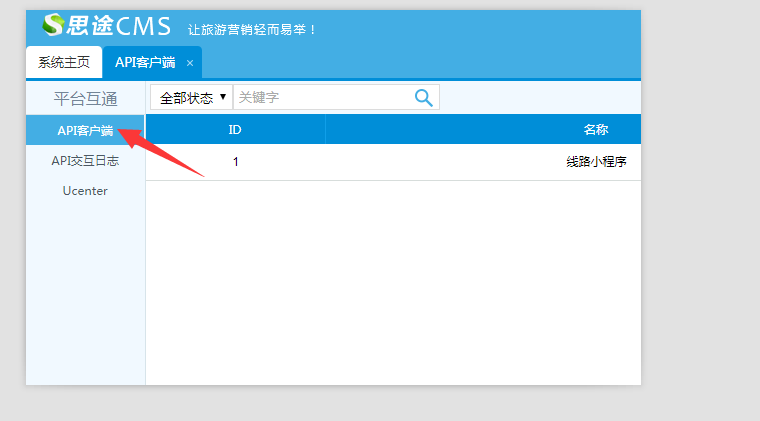Open API交互日志 in the sidebar
The image size is (760, 421).
(x=85, y=160)
